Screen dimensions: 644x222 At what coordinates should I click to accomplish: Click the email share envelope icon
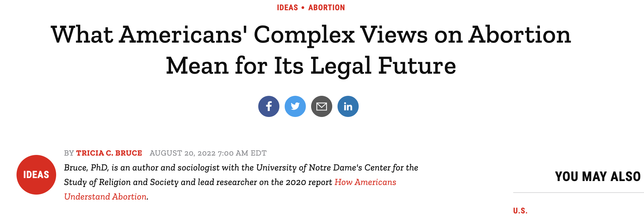[321, 106]
